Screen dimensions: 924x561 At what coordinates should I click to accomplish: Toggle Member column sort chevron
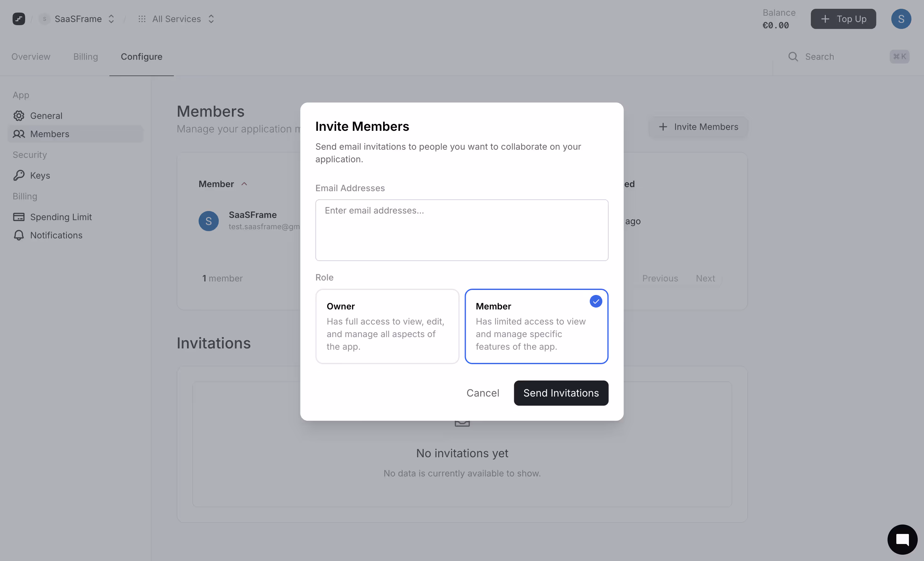coord(244,184)
